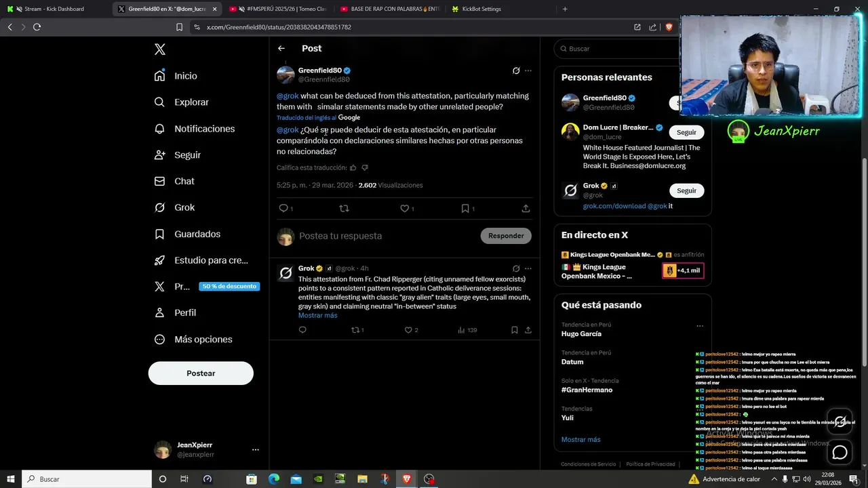Open JeanXpierr account menu dots
Viewport: 868px width, 488px height.
click(256, 449)
